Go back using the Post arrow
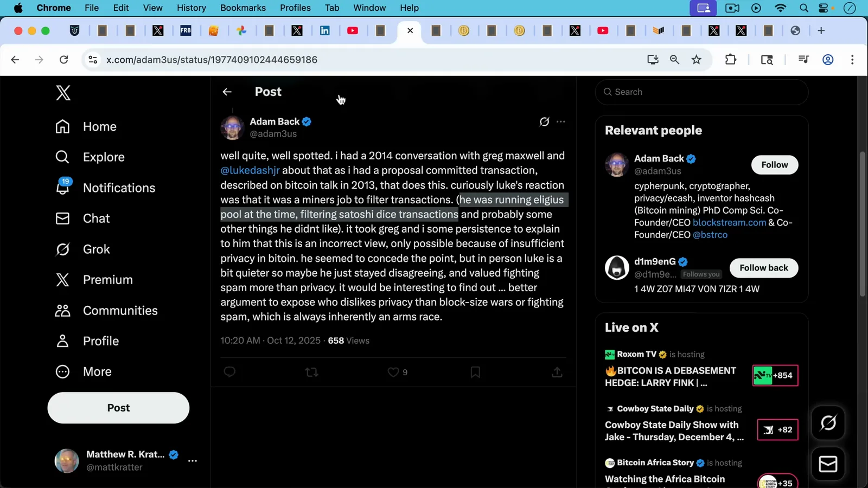868x488 pixels. [227, 92]
